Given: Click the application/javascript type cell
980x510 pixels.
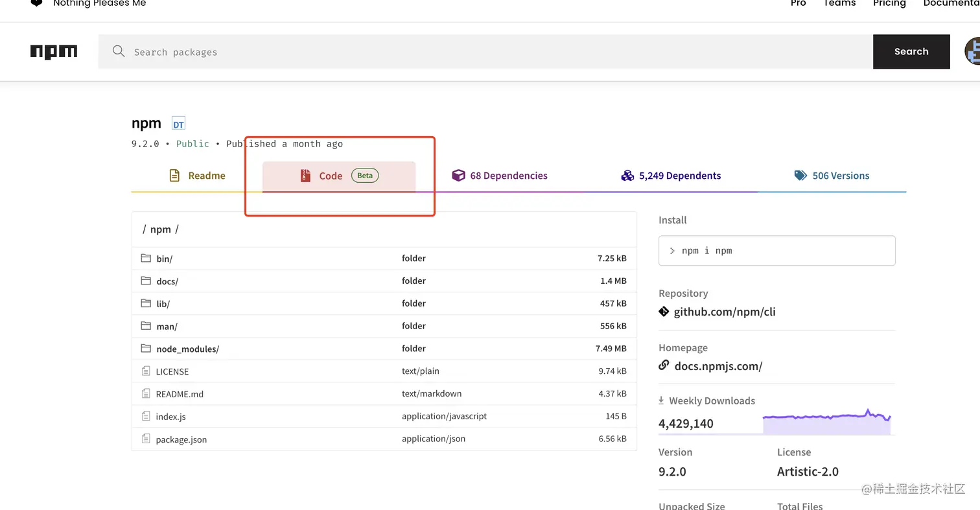Looking at the screenshot, I should point(444,416).
